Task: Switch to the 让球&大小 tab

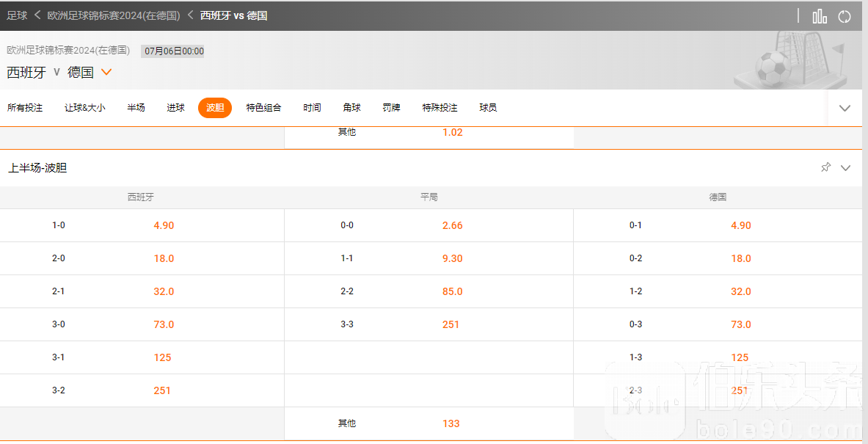Action: (84, 108)
